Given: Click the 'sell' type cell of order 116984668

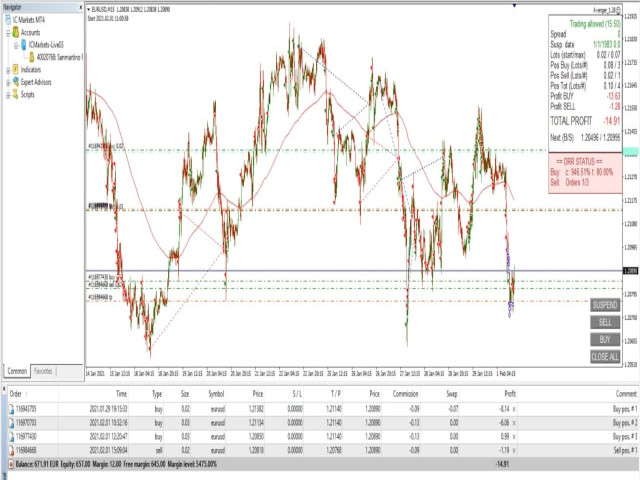Looking at the screenshot, I should pyautogui.click(x=159, y=450).
